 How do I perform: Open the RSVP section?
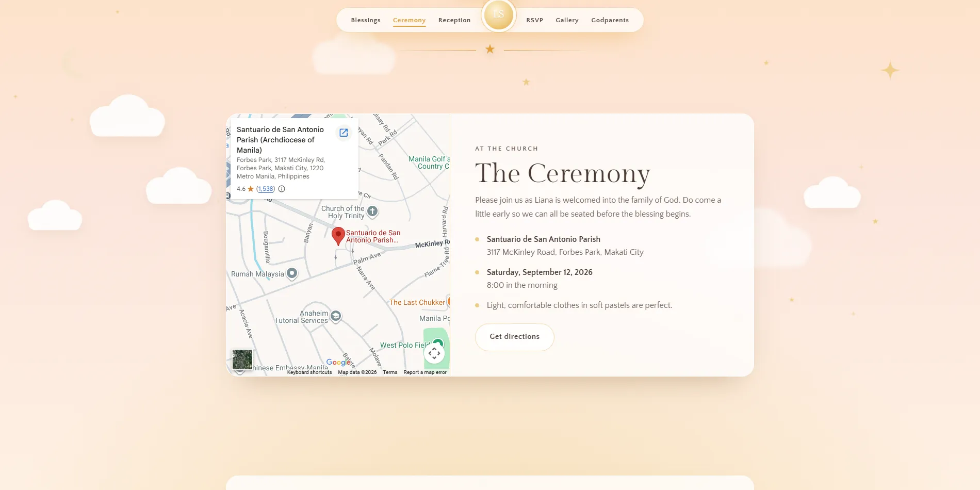(x=534, y=20)
